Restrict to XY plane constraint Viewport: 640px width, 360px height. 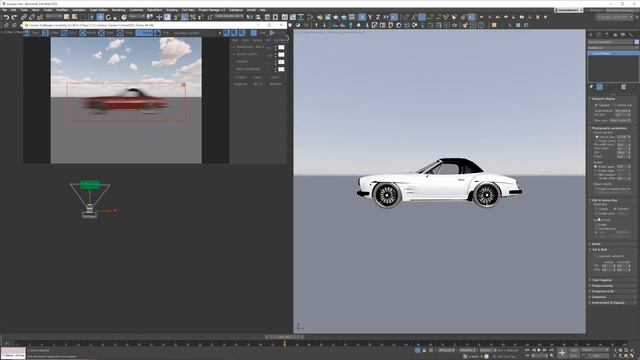tap(386, 17)
